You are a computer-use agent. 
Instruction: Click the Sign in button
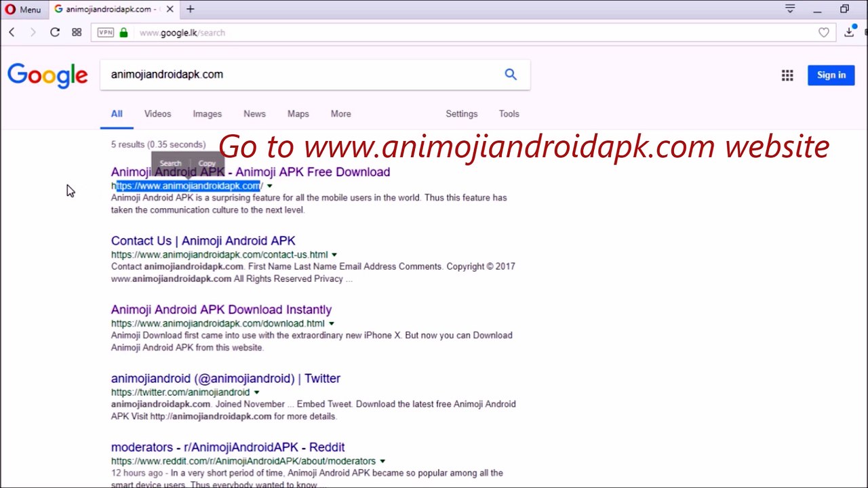click(x=831, y=75)
